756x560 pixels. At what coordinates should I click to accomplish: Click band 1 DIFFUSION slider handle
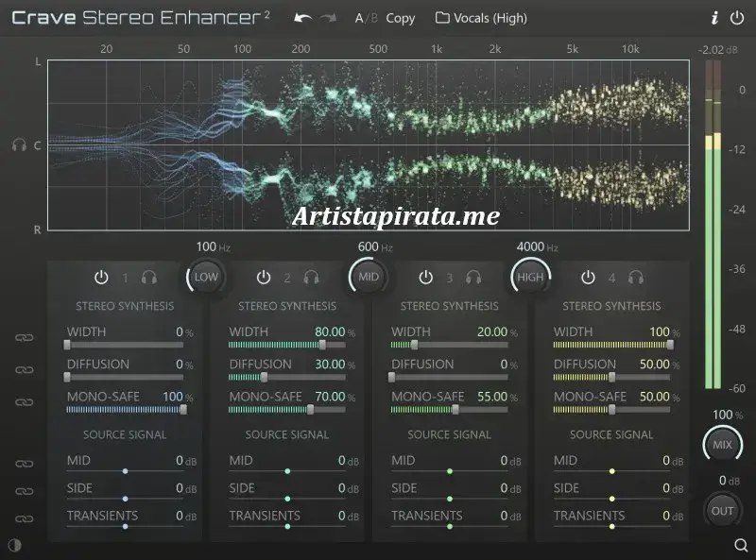(x=67, y=377)
